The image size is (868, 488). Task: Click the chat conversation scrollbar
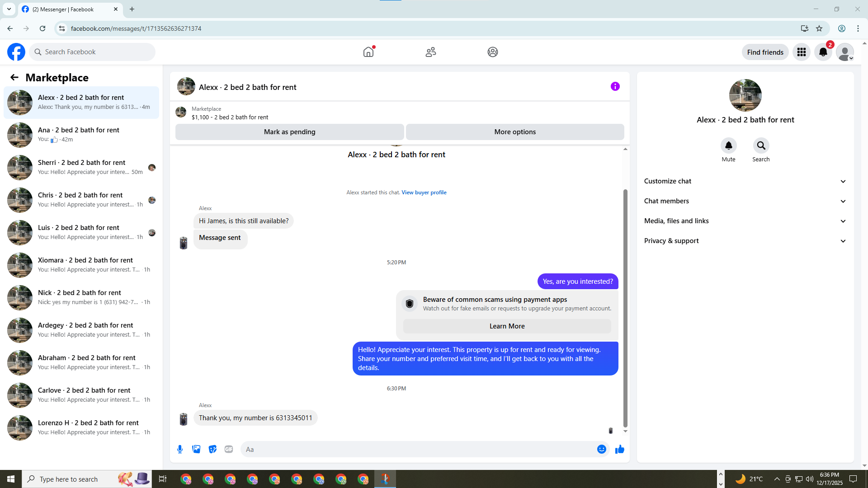(x=625, y=307)
